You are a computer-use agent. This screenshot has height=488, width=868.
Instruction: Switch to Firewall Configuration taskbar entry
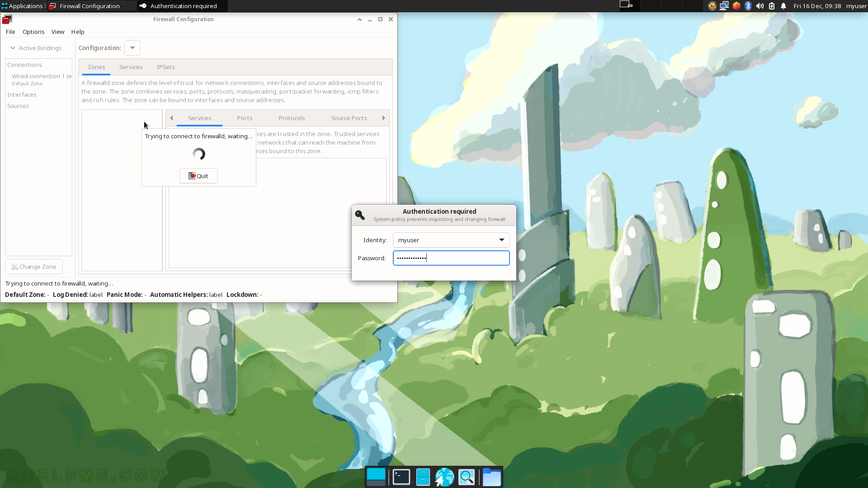[x=92, y=6]
